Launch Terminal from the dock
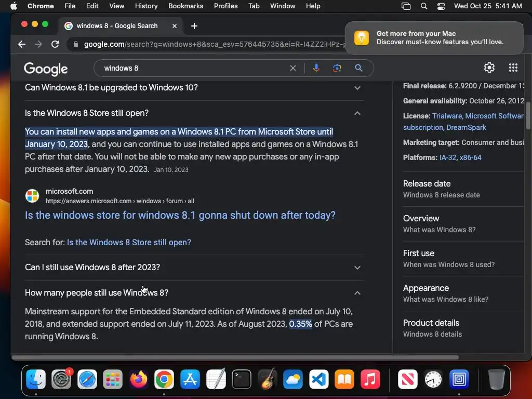The height and width of the screenshot is (399, 532). pyautogui.click(x=242, y=379)
